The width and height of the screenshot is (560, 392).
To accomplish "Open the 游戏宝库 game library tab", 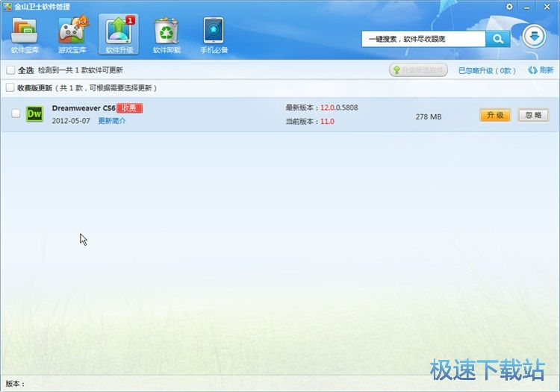I will tap(72, 35).
